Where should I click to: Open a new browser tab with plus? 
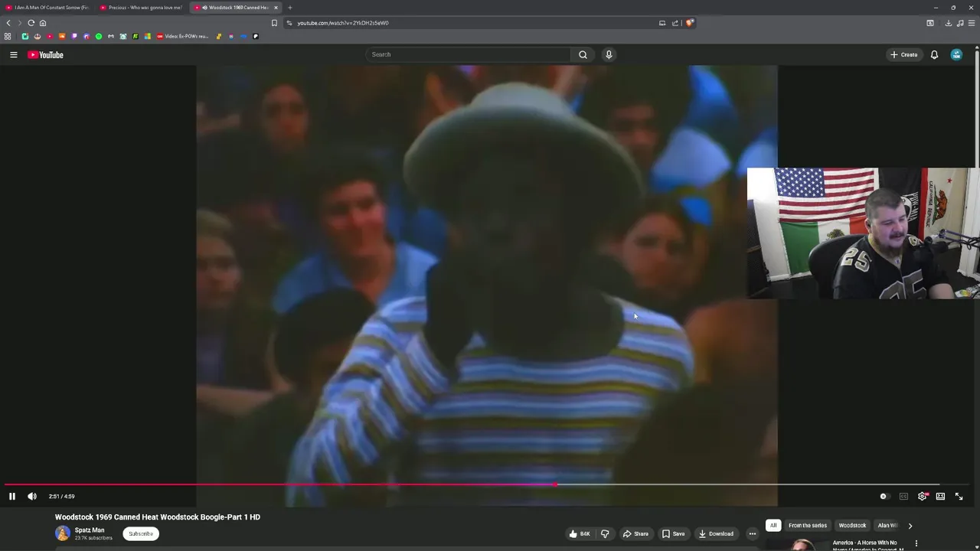point(290,8)
